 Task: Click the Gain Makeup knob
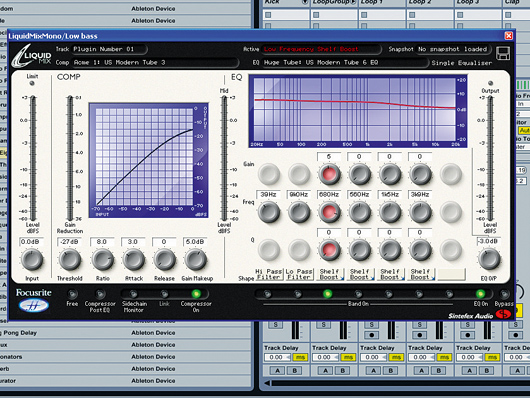pyautogui.click(x=196, y=260)
